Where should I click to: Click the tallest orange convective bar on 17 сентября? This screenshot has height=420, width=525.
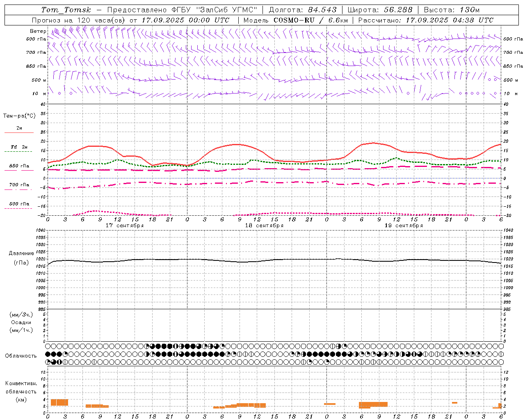coord(59,402)
